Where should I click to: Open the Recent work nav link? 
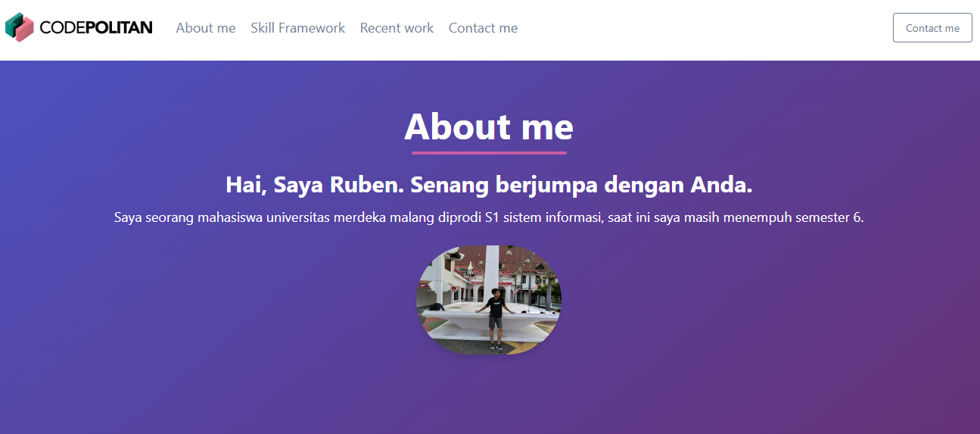(397, 28)
